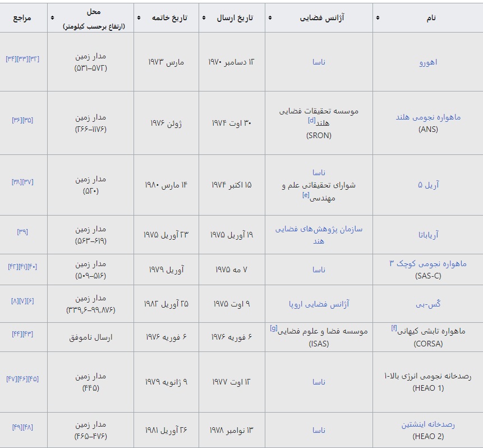
Task: Select end date ۲۳ آوریل ۱۹۷۵
Action: [x=166, y=235]
